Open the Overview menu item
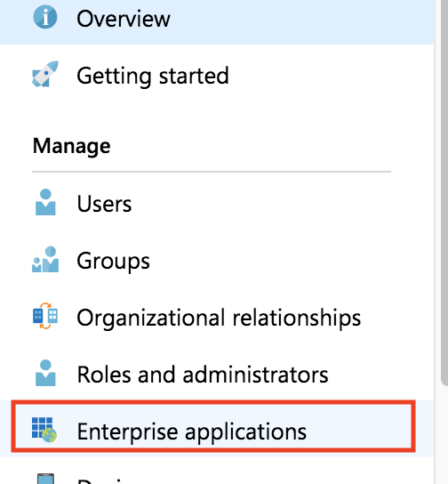 [217, 19]
